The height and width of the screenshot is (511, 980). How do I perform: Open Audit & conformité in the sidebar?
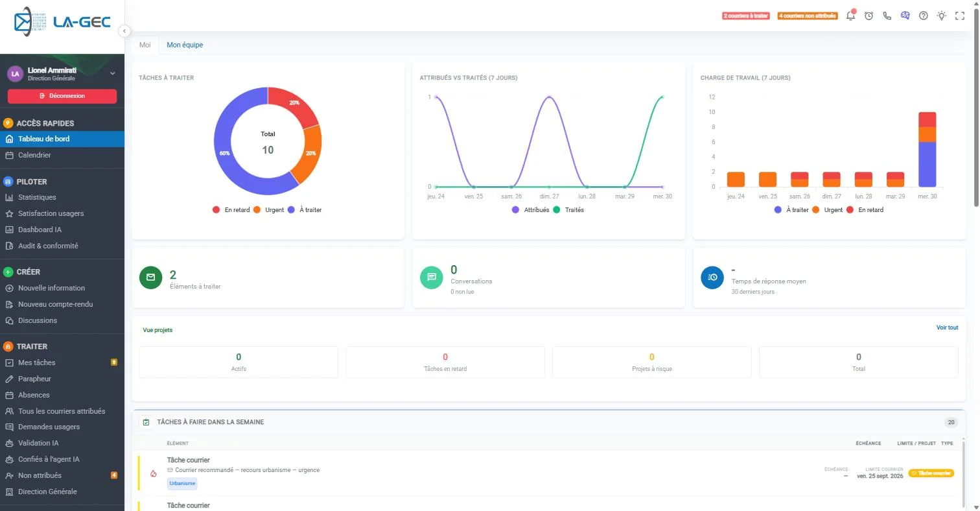point(62,246)
